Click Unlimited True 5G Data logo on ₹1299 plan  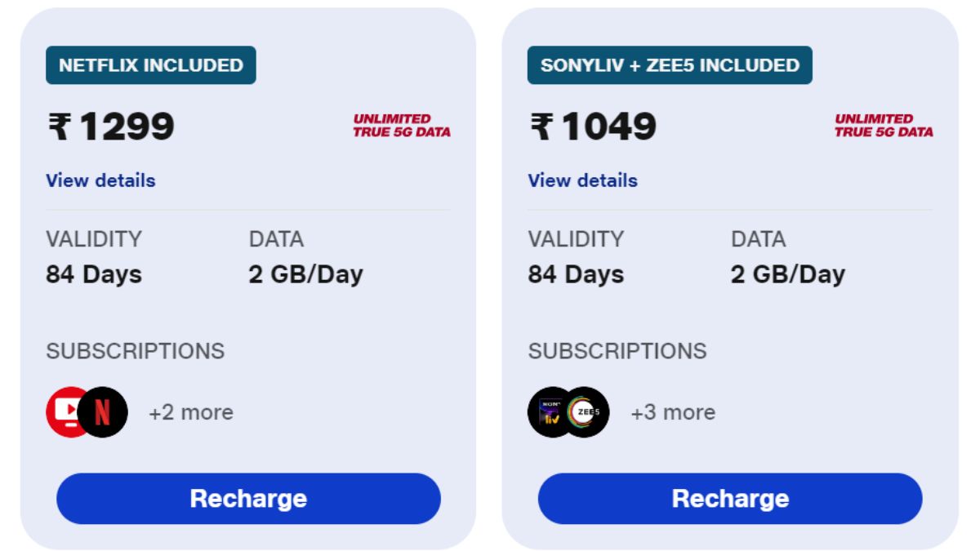[x=401, y=126]
